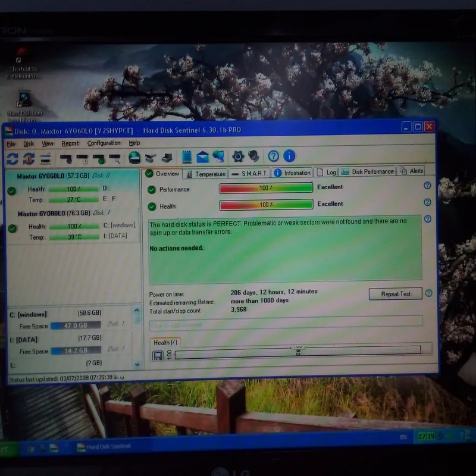Click the '3,968' start/stop count value
This screenshot has width=476, height=476.
tap(239, 309)
